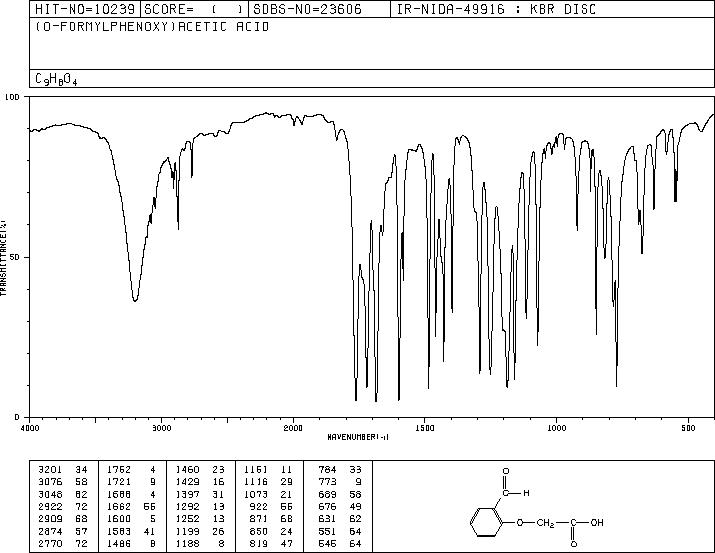Click the 784 wavenumber in last column
This screenshot has height=553, width=715.
tap(327, 469)
